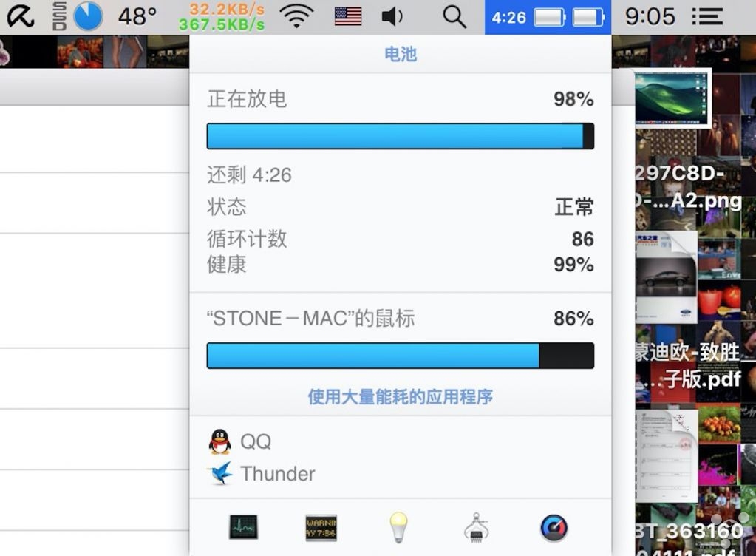
Task: Click the 48° temperature indicator
Action: coord(137,17)
